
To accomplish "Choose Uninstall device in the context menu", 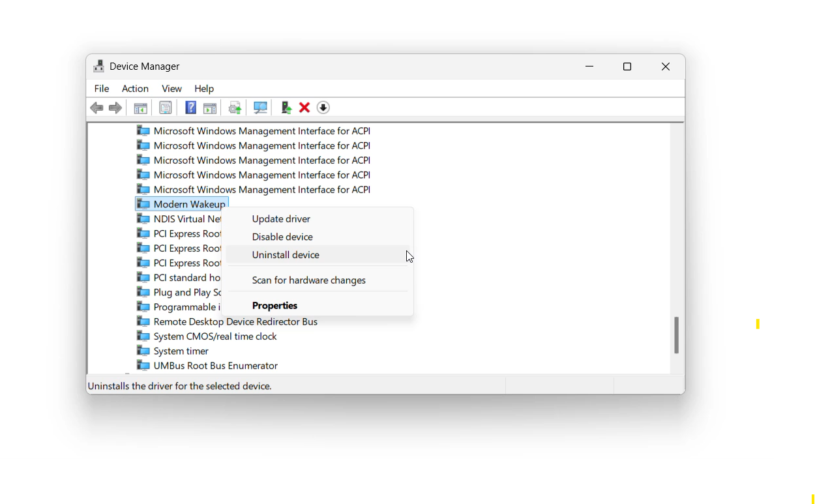I will [x=318, y=255].
